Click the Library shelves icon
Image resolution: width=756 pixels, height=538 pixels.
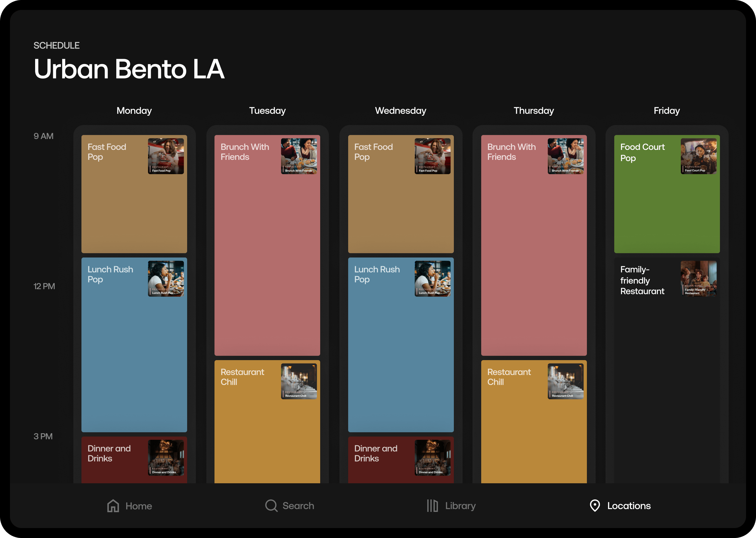[432, 506]
